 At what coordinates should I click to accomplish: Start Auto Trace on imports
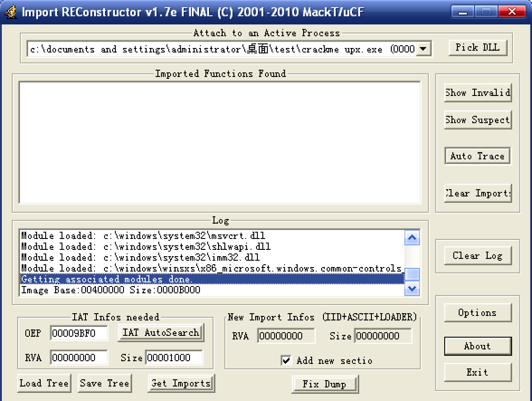tap(478, 156)
